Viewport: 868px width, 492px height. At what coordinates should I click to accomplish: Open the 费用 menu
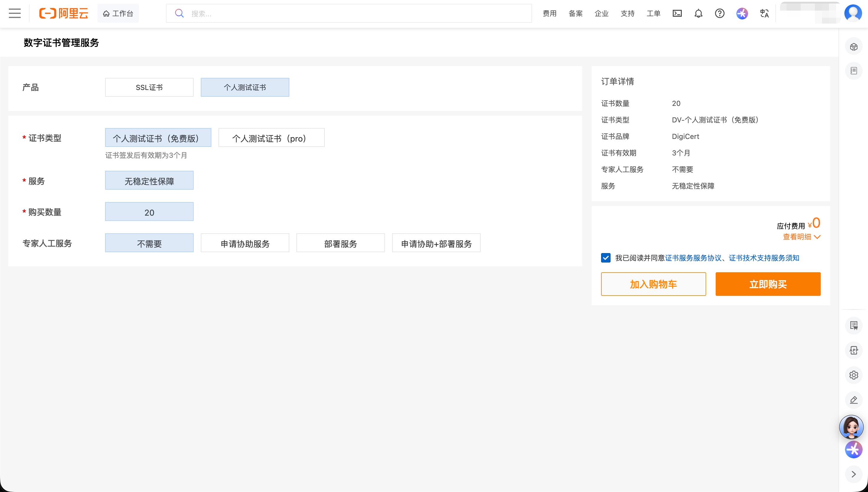pos(549,13)
